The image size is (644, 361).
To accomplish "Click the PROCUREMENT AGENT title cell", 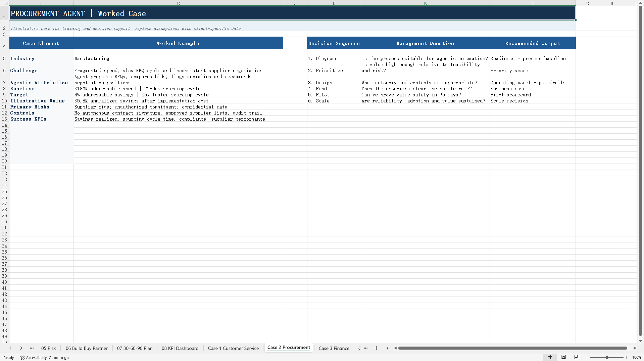I will pos(292,13).
